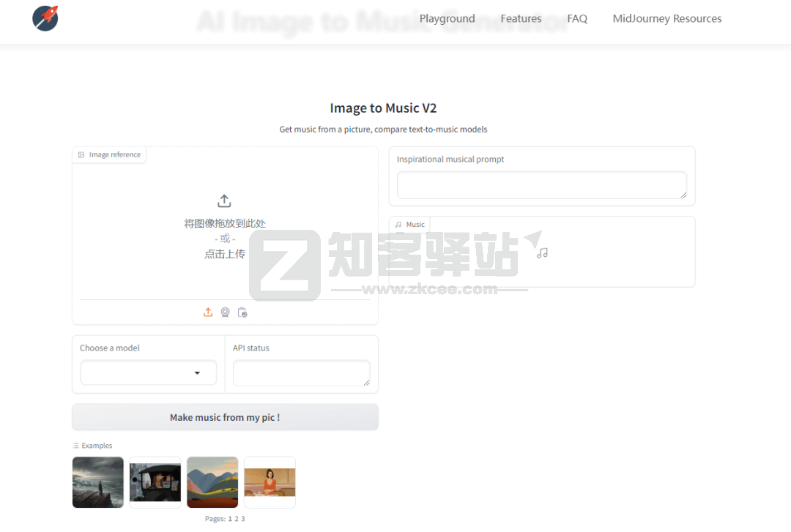
Task: Open the Choose a model dropdown
Action: click(149, 372)
